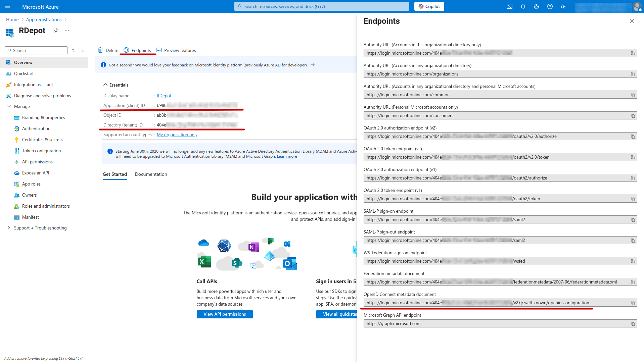Close the Endpoints panel
The width and height of the screenshot is (644, 362).
(x=632, y=21)
